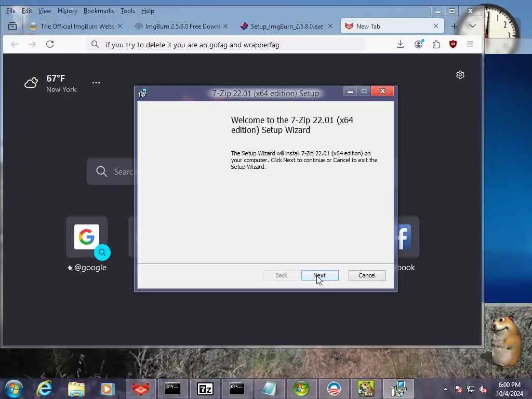Open the 7z taskbar button

(x=205, y=389)
